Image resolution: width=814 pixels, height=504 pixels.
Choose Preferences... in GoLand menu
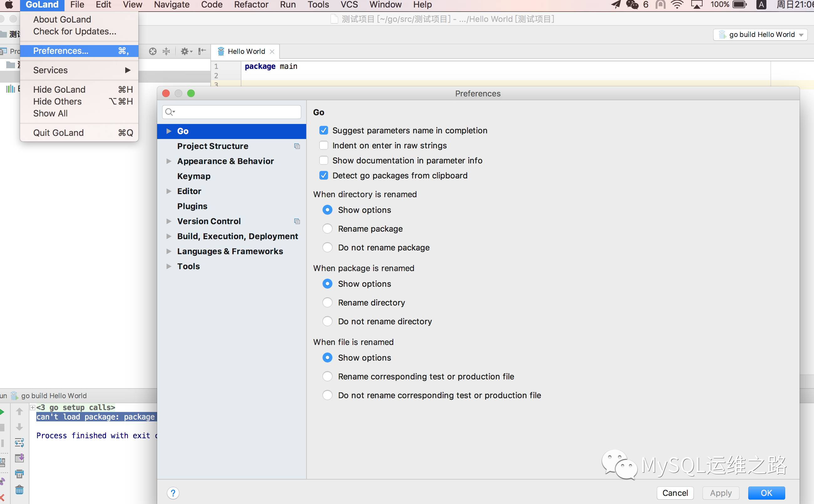click(x=79, y=51)
